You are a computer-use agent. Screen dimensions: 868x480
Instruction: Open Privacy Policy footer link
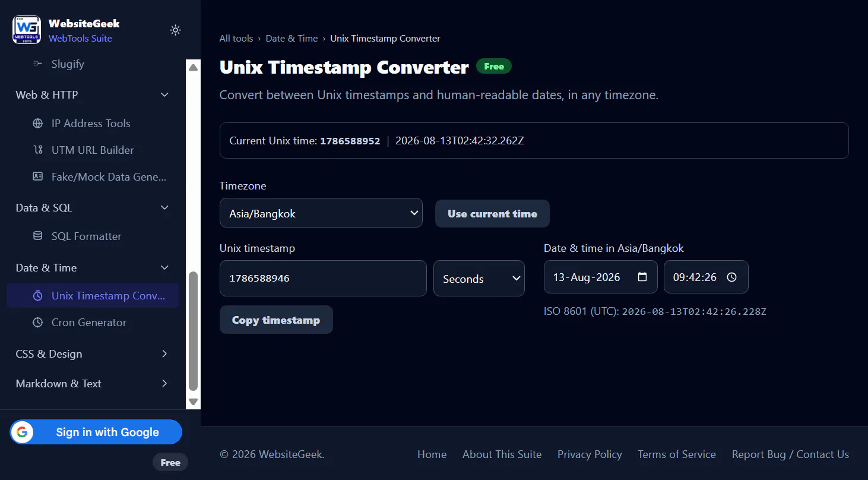pyautogui.click(x=590, y=454)
